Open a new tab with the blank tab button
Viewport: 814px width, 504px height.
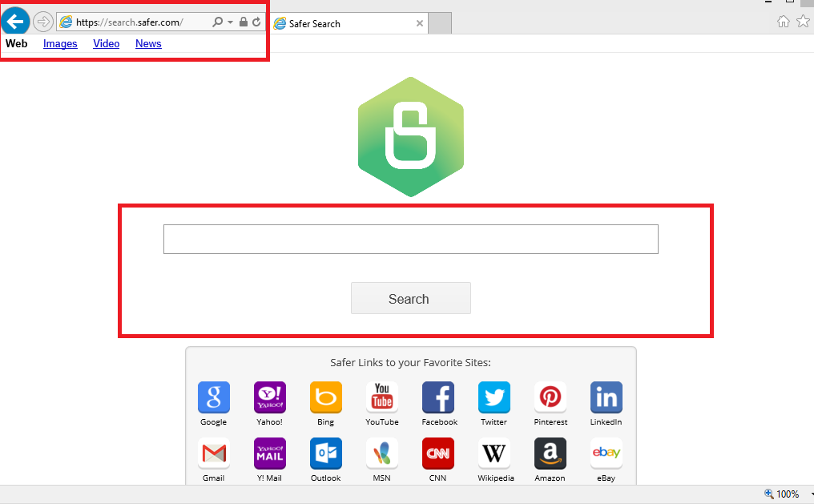[x=440, y=23]
